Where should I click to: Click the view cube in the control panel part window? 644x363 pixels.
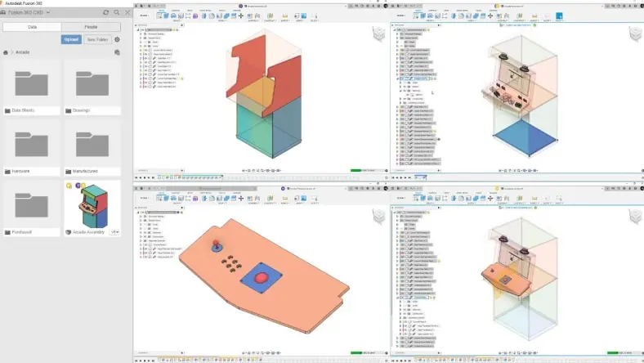(x=378, y=216)
